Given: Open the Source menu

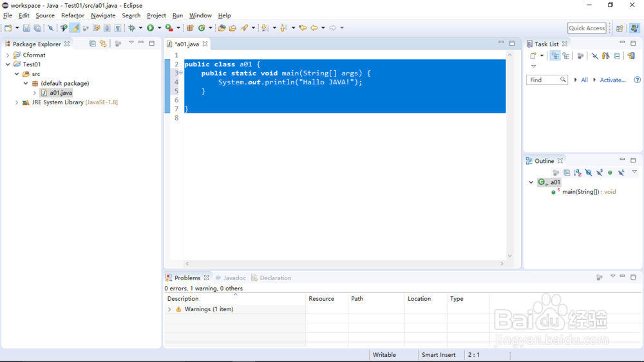Looking at the screenshot, I should tap(45, 15).
